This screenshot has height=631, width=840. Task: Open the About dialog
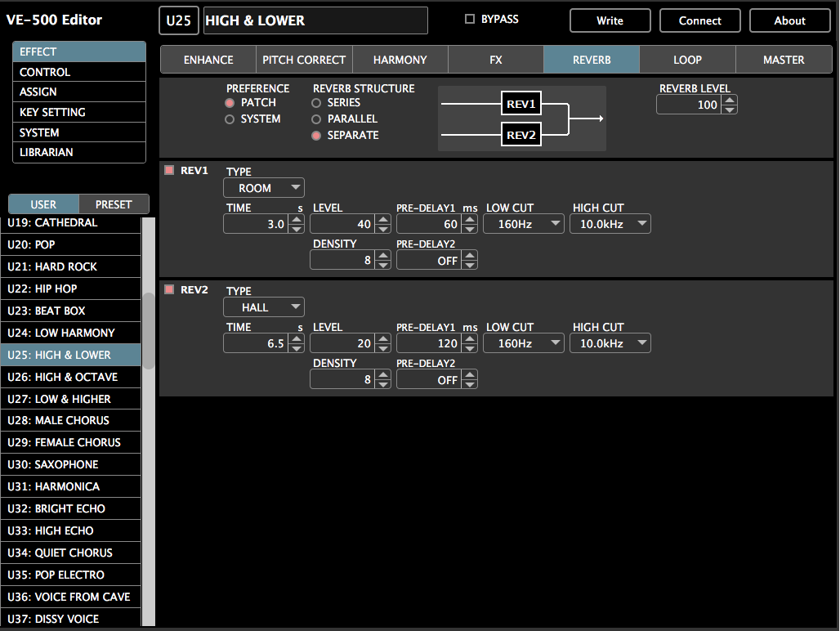tap(789, 20)
